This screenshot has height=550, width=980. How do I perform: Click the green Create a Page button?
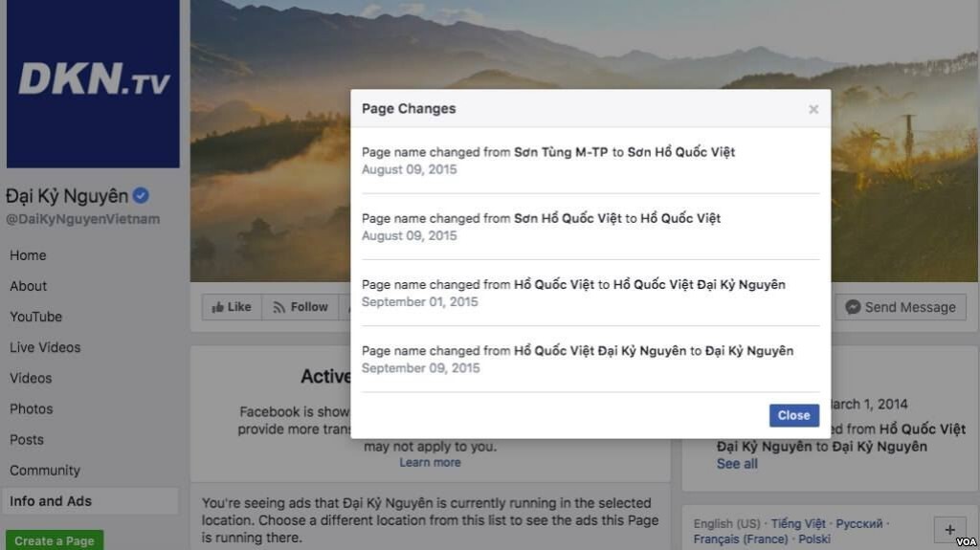click(55, 540)
